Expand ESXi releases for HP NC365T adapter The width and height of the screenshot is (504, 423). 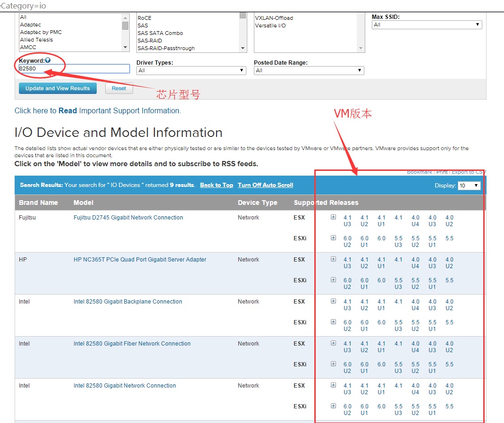(x=333, y=280)
